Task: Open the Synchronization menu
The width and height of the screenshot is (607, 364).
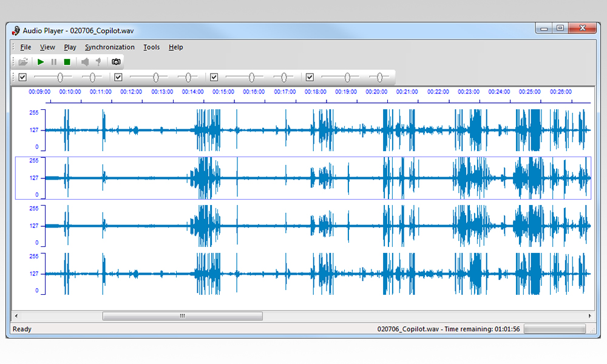Action: click(x=110, y=47)
